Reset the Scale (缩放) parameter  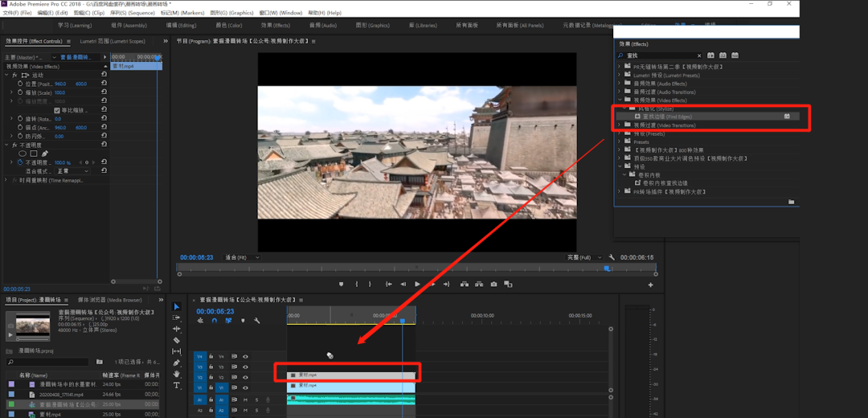[104, 92]
